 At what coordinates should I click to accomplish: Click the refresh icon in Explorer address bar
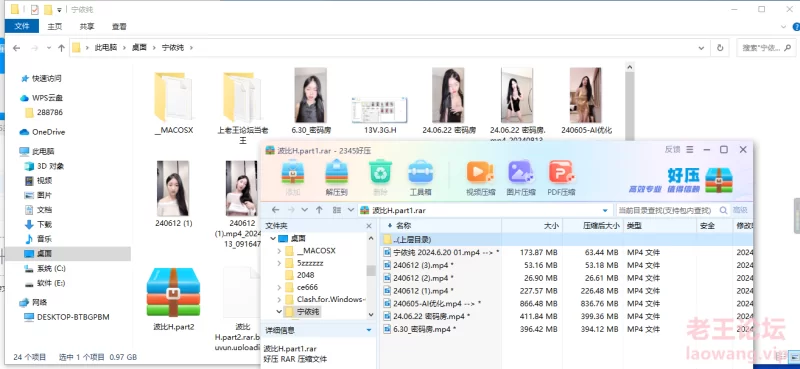(x=720, y=47)
